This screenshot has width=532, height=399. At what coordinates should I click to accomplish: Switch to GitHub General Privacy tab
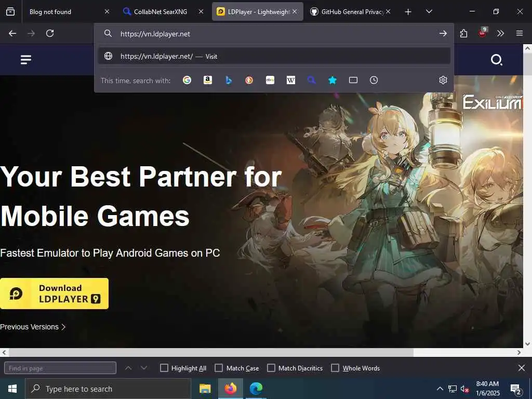348,12
